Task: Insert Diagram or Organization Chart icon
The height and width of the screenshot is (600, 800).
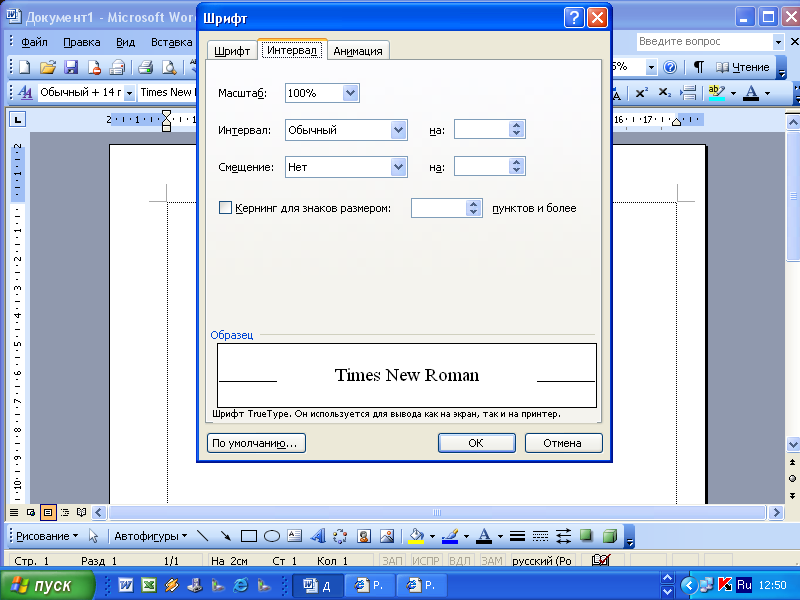Action: pos(340,536)
